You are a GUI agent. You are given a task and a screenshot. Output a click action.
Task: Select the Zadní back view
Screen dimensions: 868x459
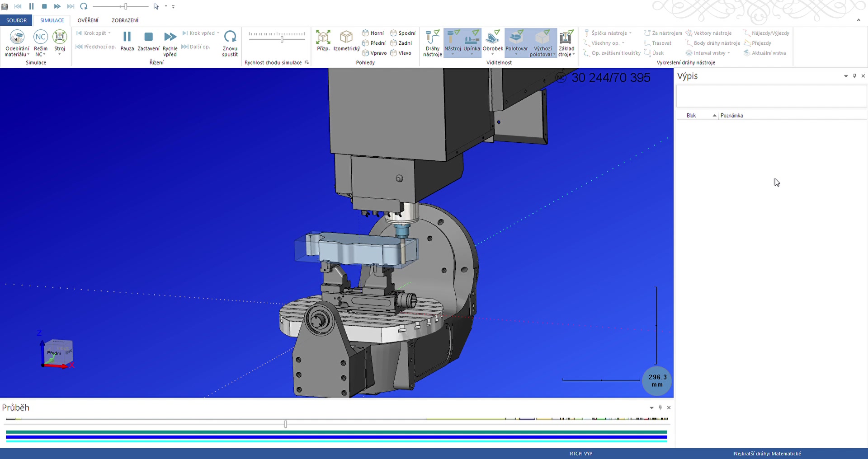point(401,43)
